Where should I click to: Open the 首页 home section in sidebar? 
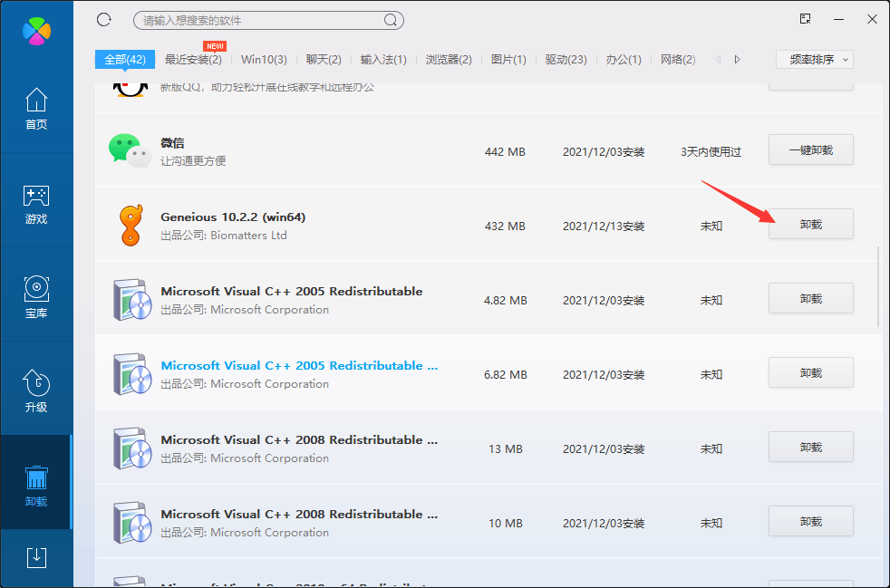tap(36, 109)
